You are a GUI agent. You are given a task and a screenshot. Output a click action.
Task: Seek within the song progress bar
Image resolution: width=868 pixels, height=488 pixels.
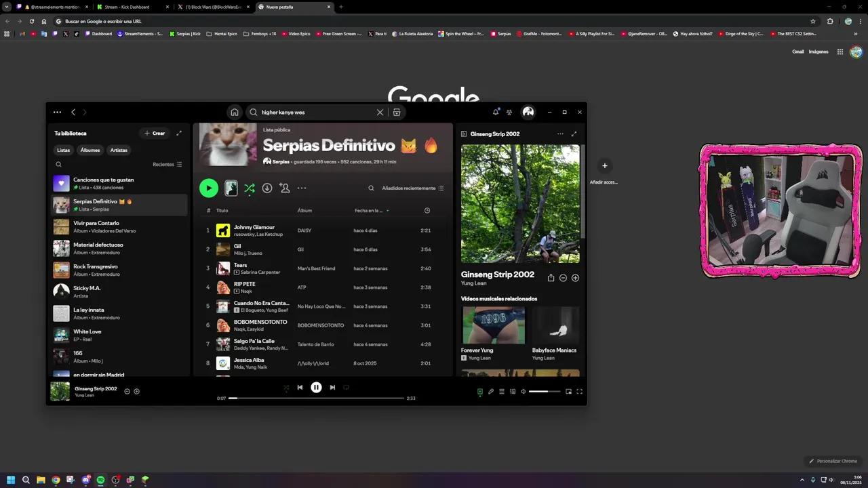tap(316, 399)
